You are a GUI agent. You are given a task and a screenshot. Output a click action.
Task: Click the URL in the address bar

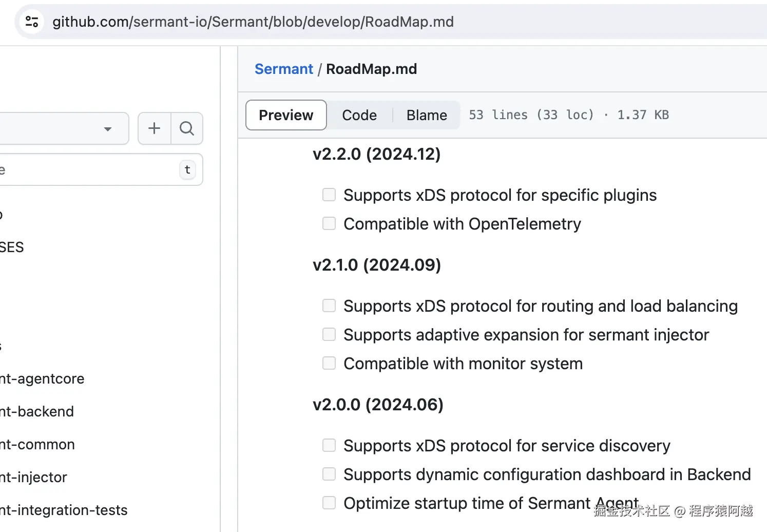click(x=253, y=22)
